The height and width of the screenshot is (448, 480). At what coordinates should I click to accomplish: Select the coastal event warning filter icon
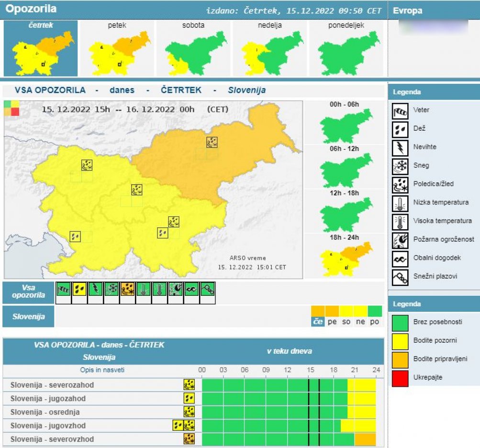coord(191,289)
